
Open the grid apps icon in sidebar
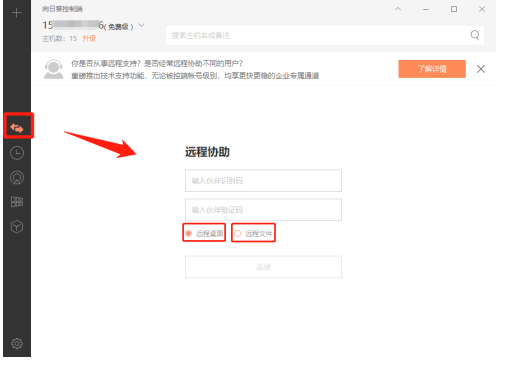17,202
